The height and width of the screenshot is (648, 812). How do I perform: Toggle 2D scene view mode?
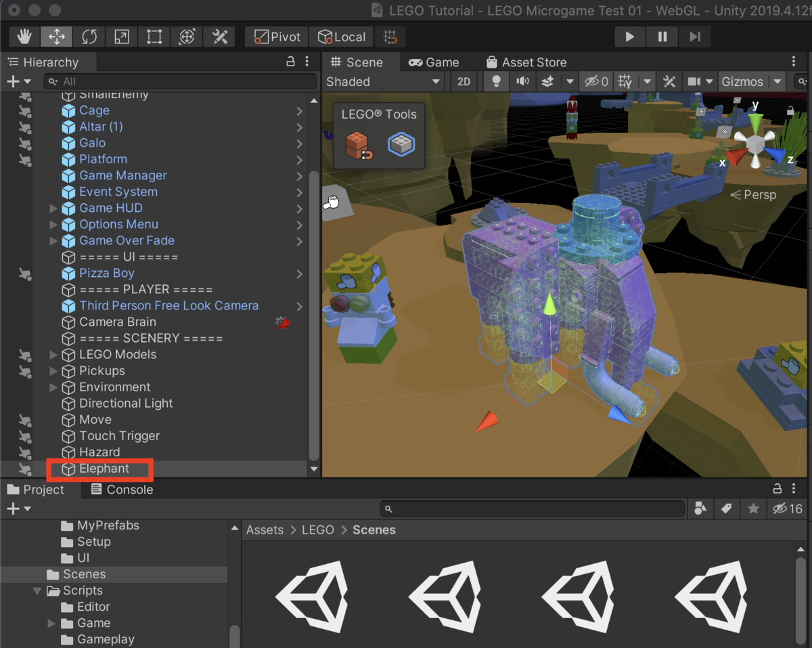464,82
